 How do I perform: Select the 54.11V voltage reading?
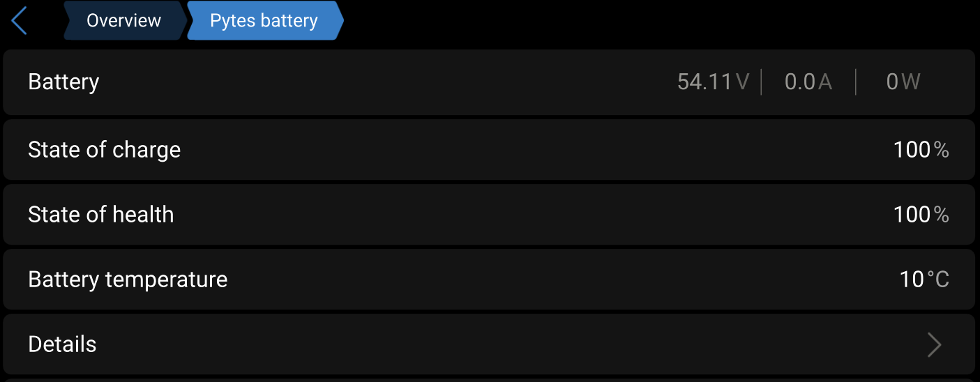[x=713, y=82]
